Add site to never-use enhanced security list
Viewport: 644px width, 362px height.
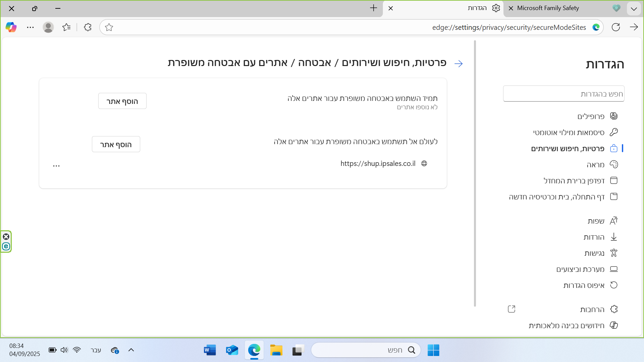click(116, 144)
